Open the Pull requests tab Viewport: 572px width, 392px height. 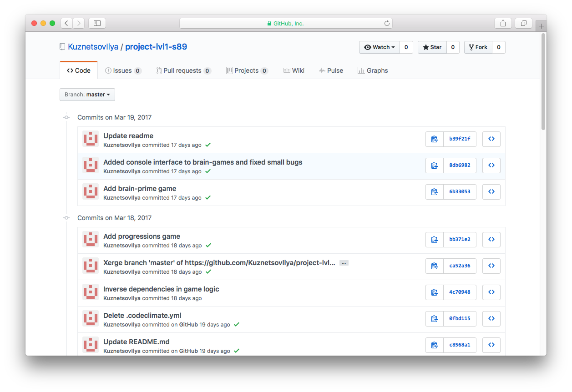[x=183, y=70]
